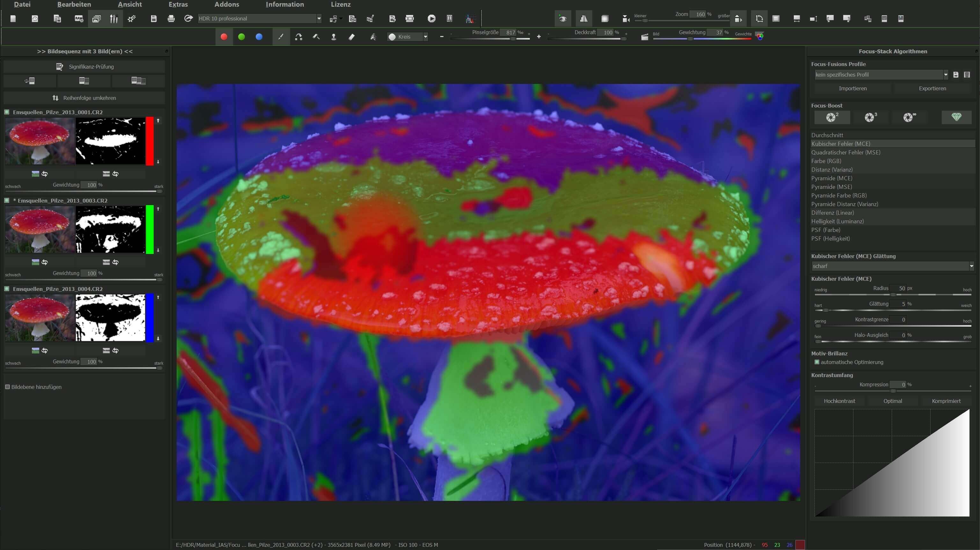Screen dimensions: 980x550
Task: Open the Lizenz menu
Action: click(x=340, y=4)
